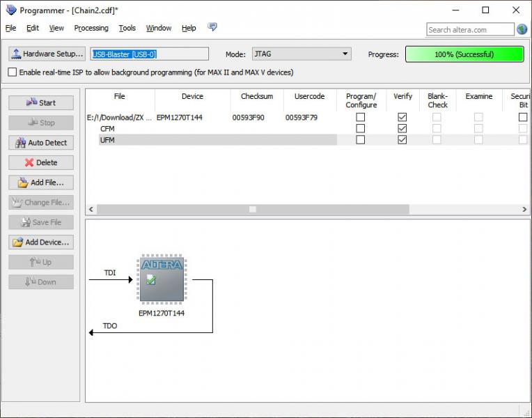Click the Hardware Setup button
532x418 pixels.
(x=47, y=54)
